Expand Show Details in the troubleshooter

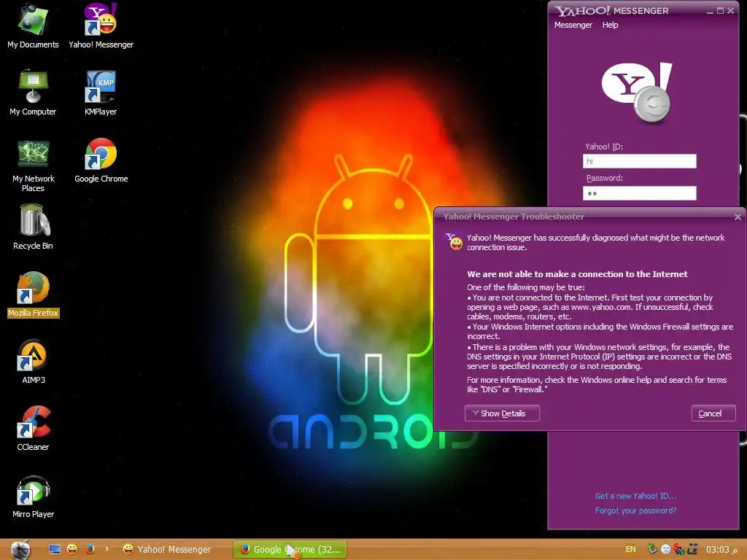point(502,413)
